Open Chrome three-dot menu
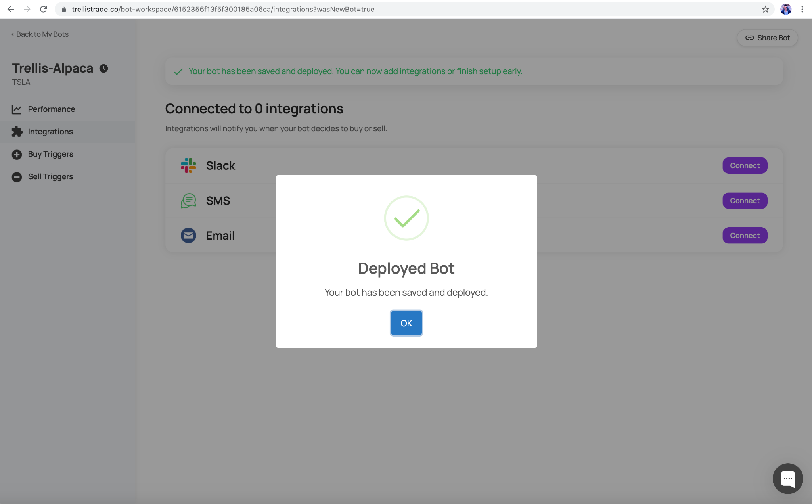The image size is (812, 504). tap(802, 9)
